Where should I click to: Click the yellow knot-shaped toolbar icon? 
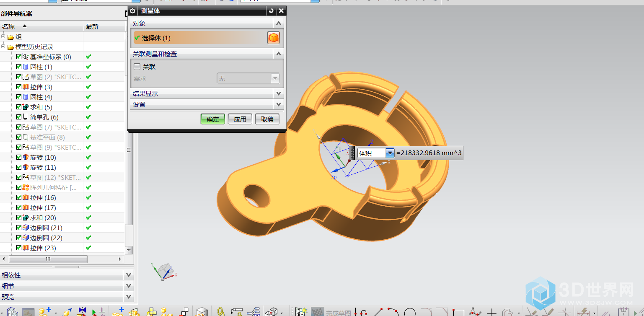tap(220, 312)
